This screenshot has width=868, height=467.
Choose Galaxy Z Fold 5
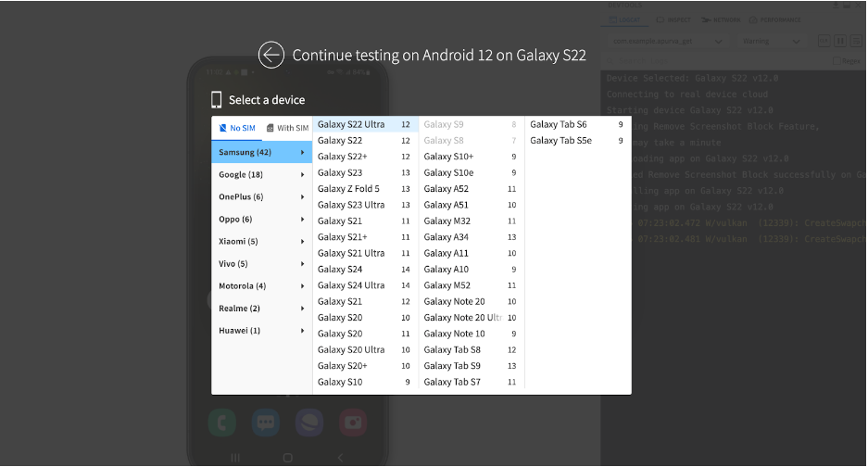tap(365, 189)
